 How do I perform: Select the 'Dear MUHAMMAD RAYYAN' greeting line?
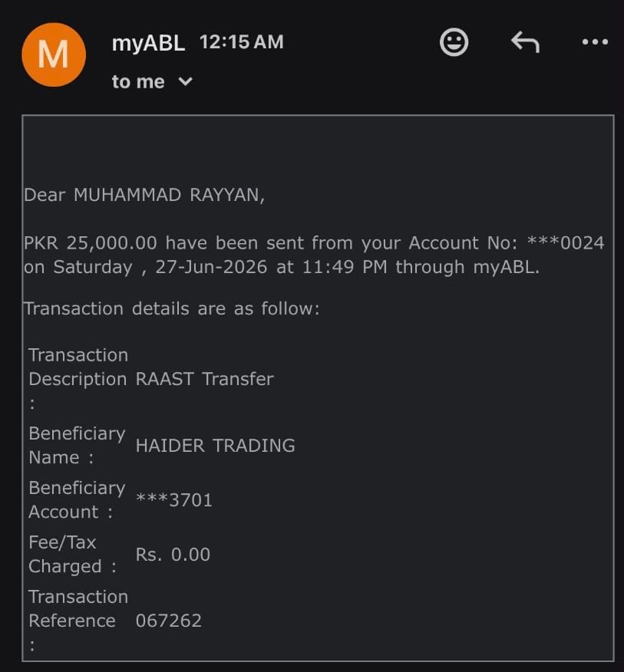pos(144,195)
